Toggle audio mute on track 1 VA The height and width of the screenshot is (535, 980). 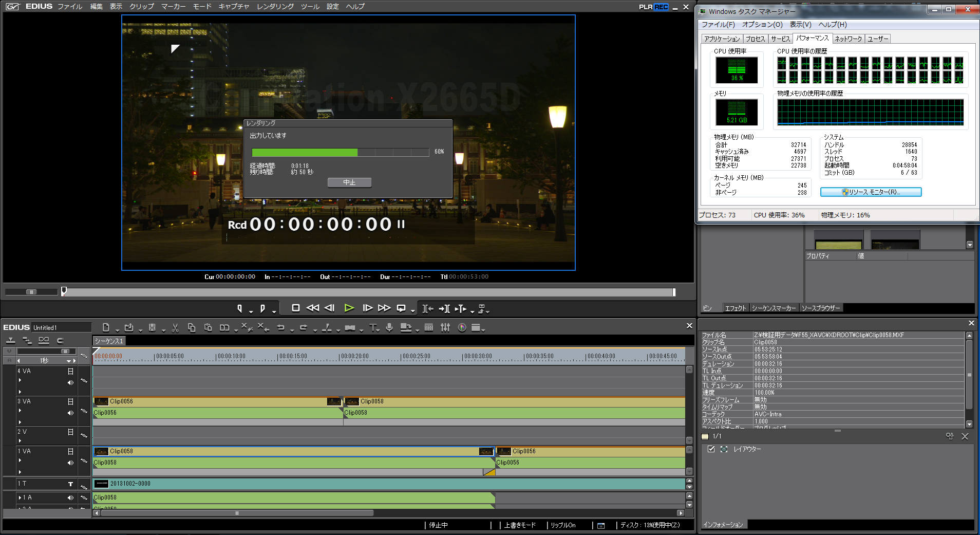[70, 463]
